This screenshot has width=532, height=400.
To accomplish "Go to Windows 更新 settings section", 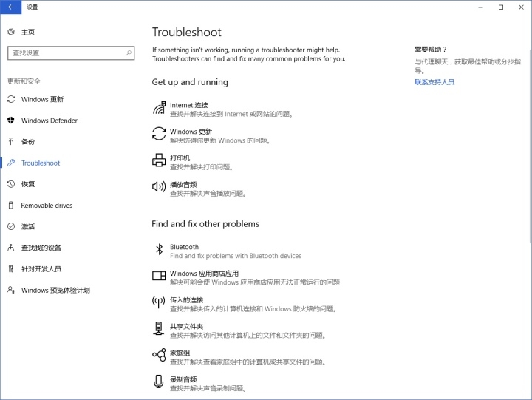I will pos(42,99).
